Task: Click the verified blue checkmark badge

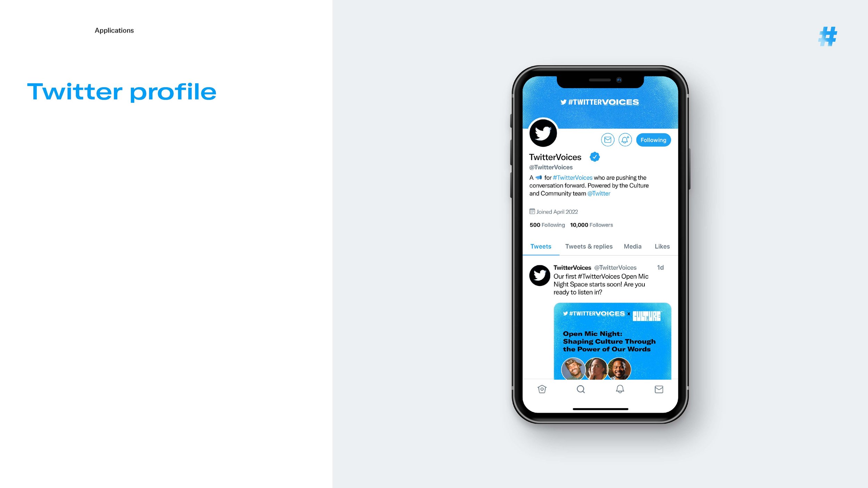Action: pyautogui.click(x=594, y=157)
